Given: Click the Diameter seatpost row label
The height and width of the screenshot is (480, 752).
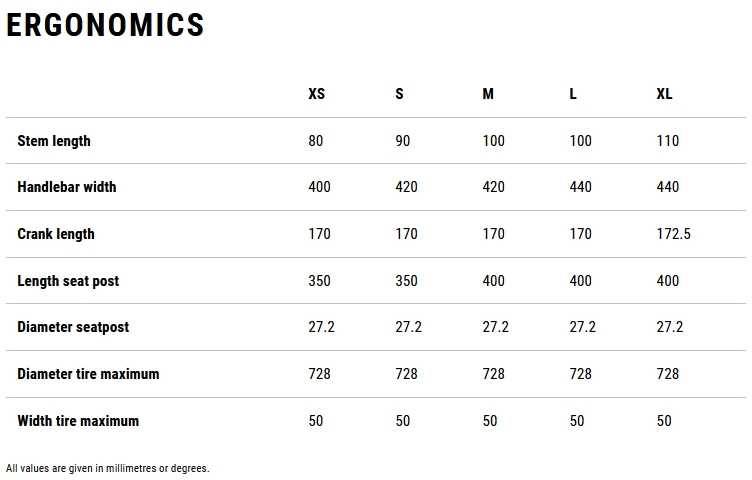Looking at the screenshot, I should point(73,327).
